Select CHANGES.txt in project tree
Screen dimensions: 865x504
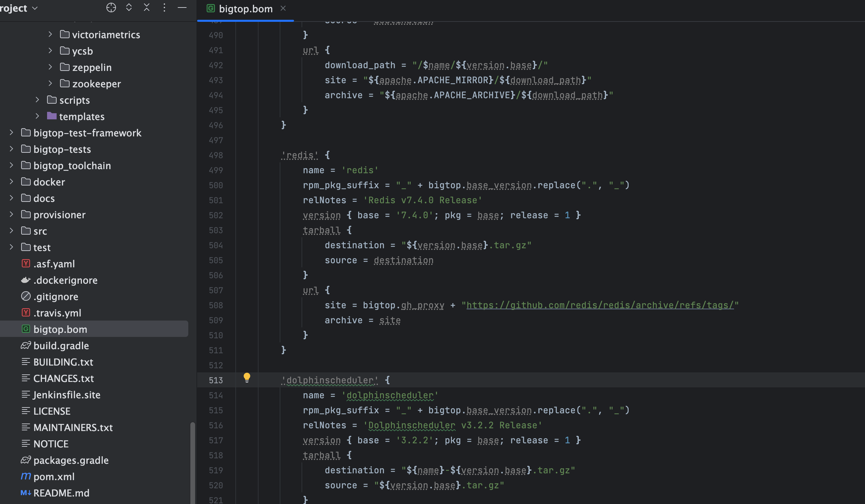pos(63,379)
